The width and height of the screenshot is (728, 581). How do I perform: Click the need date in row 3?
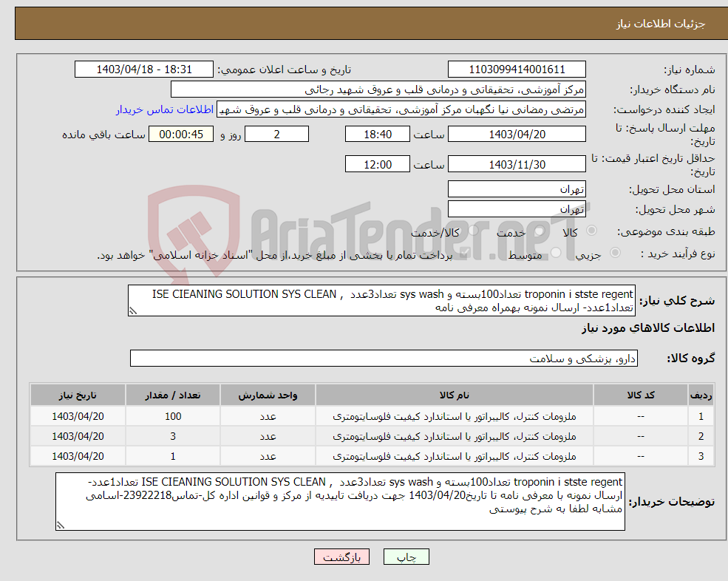tap(78, 457)
